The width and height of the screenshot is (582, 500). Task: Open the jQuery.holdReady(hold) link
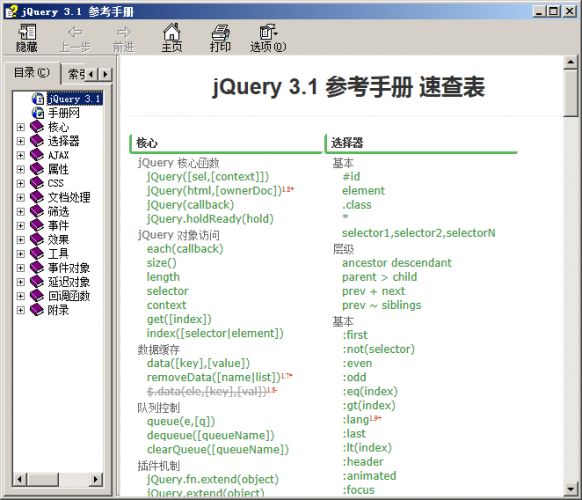[x=210, y=219]
